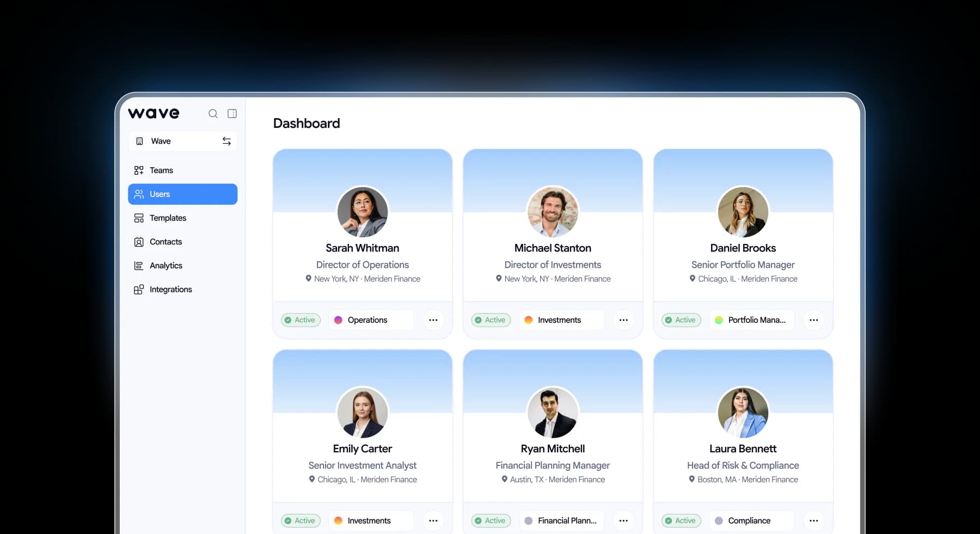The width and height of the screenshot is (980, 534).
Task: Select Users in the sidebar menu
Action: [182, 194]
